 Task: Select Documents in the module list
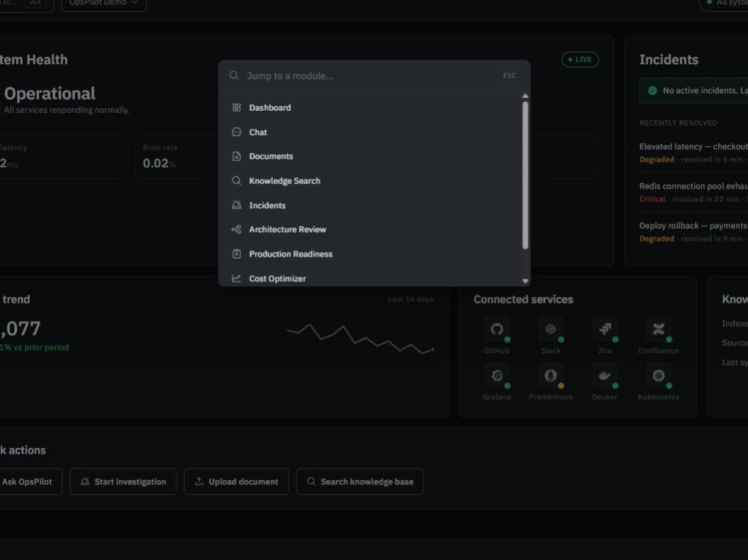click(x=370, y=156)
